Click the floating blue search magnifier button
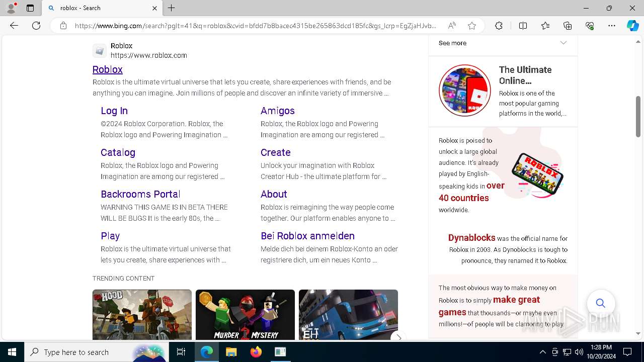The image size is (644, 362). 601,303
